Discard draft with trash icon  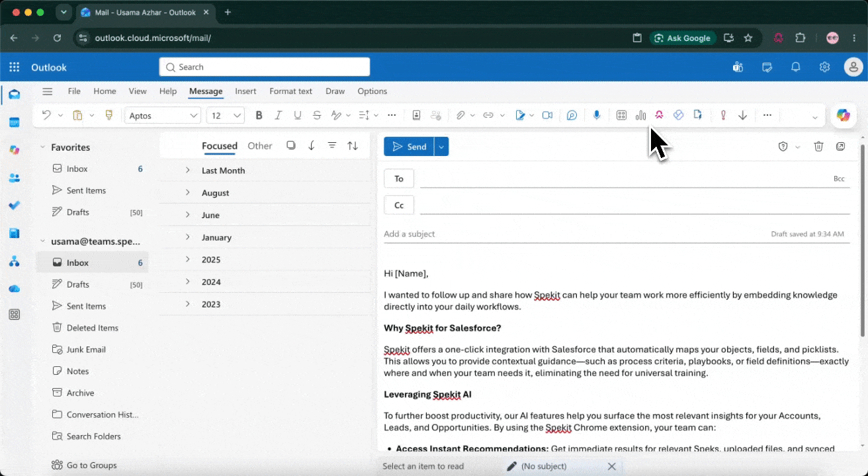[x=818, y=146]
